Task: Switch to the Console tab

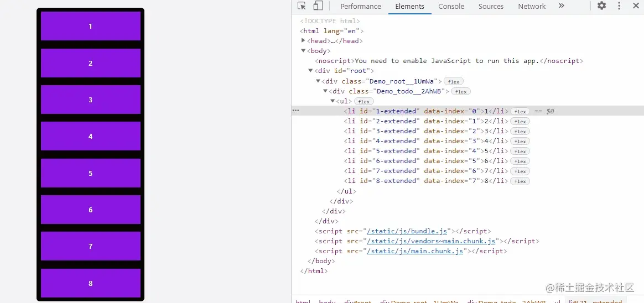Action: tap(451, 7)
